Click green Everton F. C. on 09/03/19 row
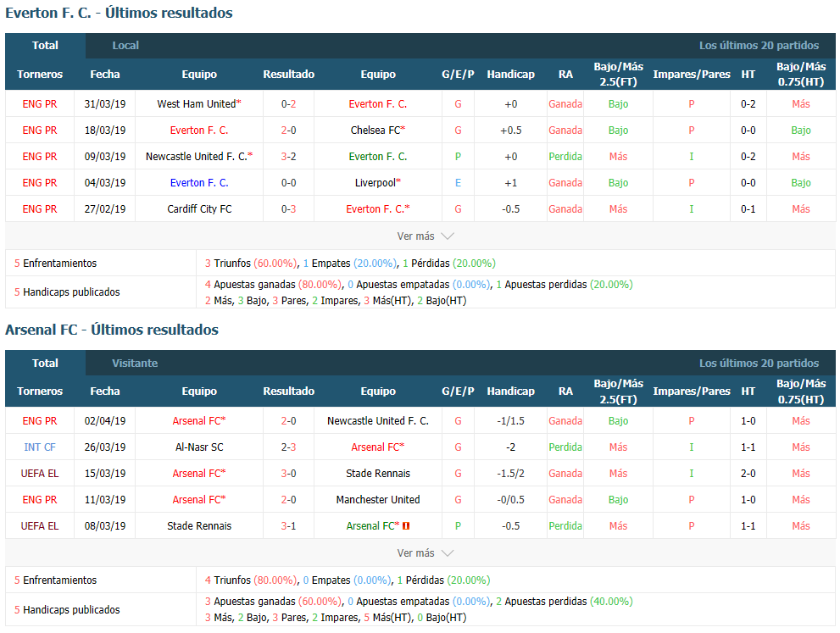Image resolution: width=840 pixels, height=633 pixels. pos(378,157)
